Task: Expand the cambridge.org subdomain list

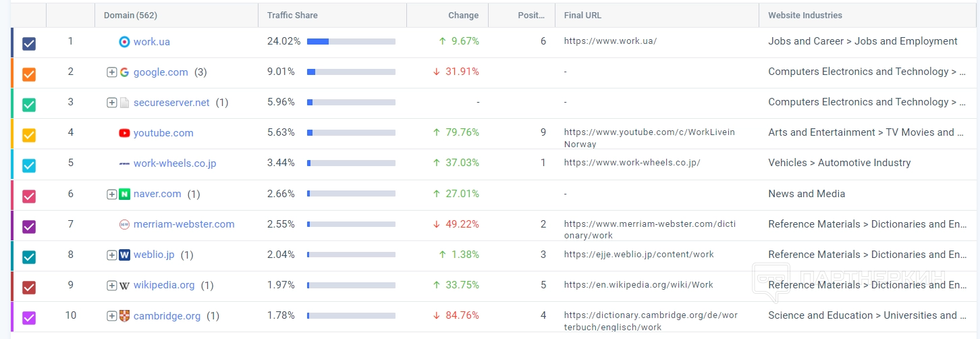Action: point(112,316)
